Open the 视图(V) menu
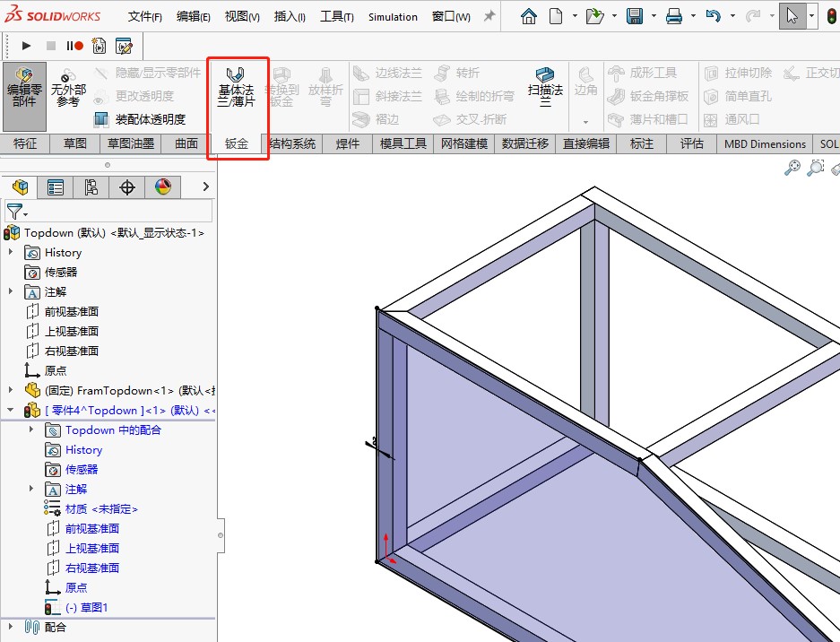This screenshot has width=840, height=642. coord(242,17)
